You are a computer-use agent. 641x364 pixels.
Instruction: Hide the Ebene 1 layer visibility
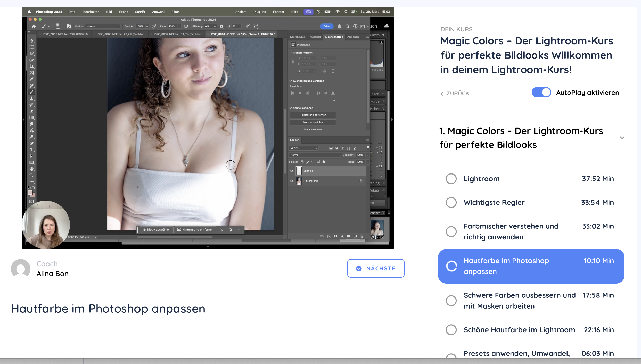[x=292, y=171]
